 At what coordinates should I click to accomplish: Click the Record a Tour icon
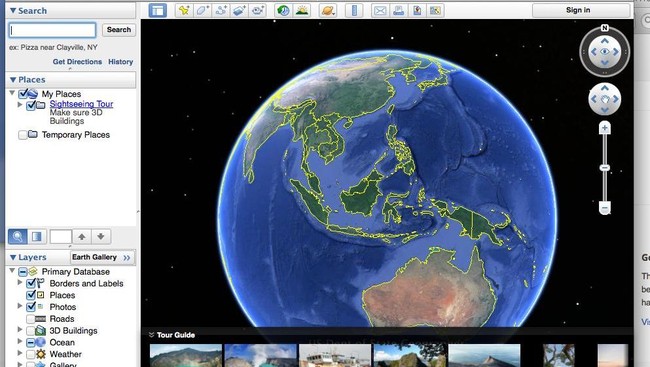[x=257, y=10]
